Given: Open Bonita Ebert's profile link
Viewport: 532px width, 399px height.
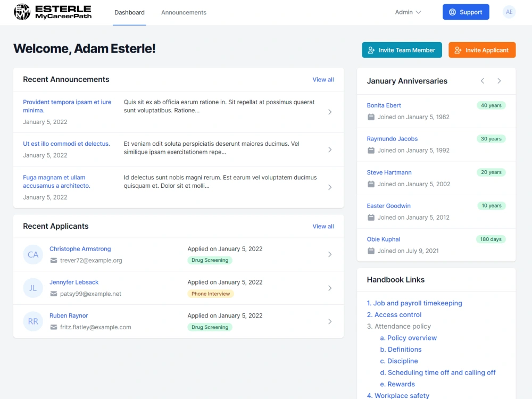Looking at the screenshot, I should (384, 105).
